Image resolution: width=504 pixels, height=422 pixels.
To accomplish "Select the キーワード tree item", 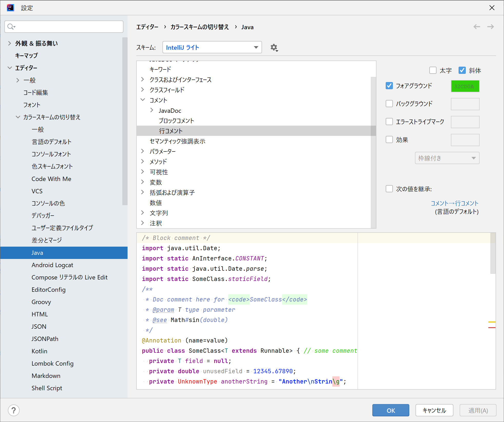I will pyautogui.click(x=160, y=69).
